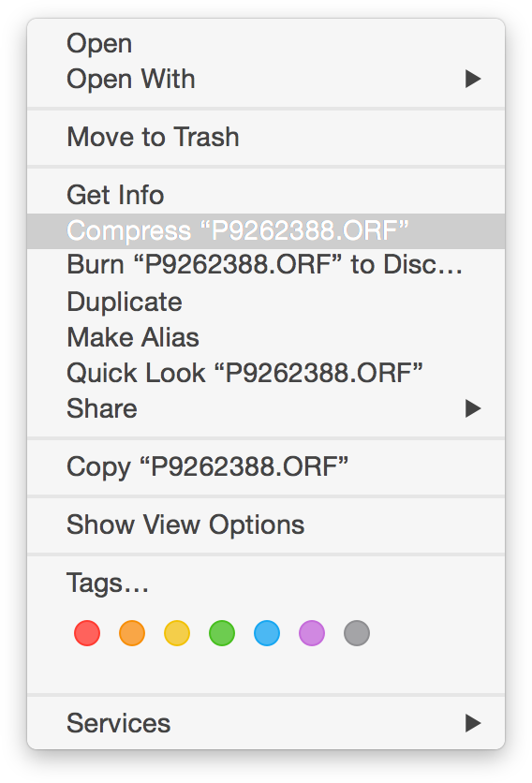Apply the blue tag color
Screen dimensions: 532x783
[267, 633]
